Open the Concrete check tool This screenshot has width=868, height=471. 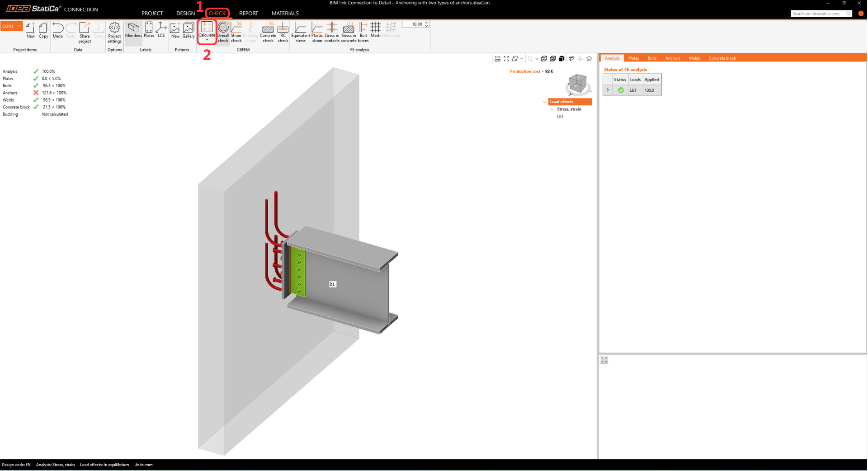coord(268,32)
